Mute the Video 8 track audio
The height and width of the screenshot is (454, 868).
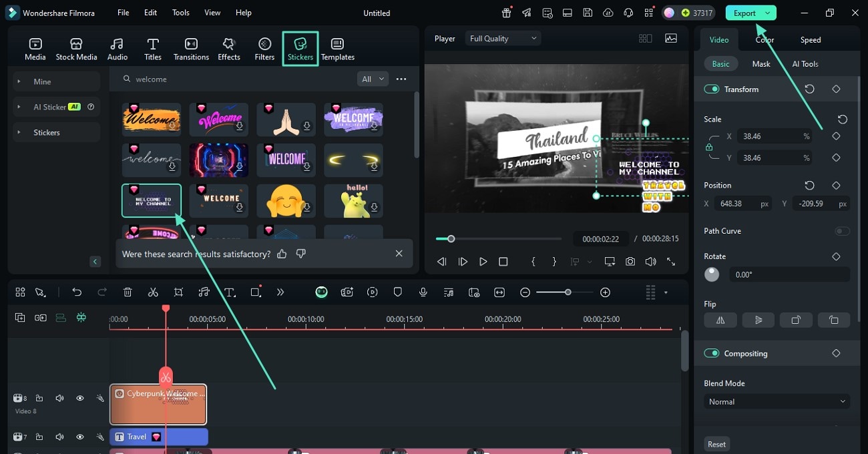click(x=59, y=398)
